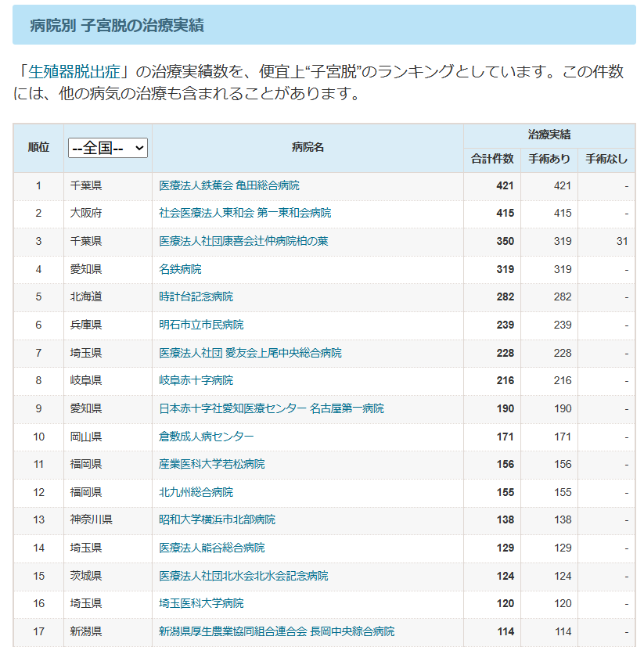Open 明石市立市民病院 link

[x=201, y=325]
